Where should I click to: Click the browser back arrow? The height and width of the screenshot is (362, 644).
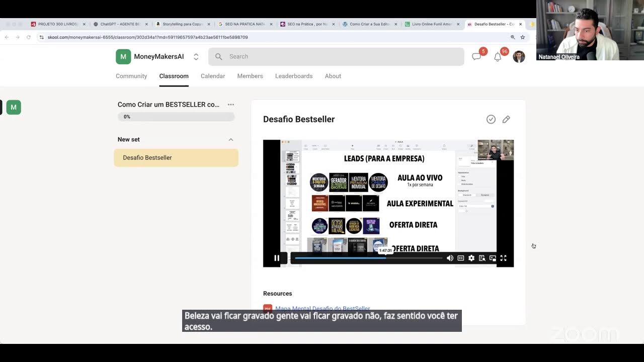[x=7, y=37]
